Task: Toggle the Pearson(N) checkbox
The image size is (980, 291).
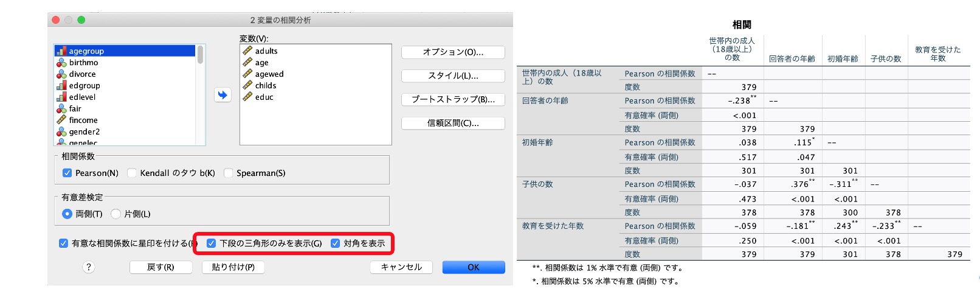Action: [67, 173]
